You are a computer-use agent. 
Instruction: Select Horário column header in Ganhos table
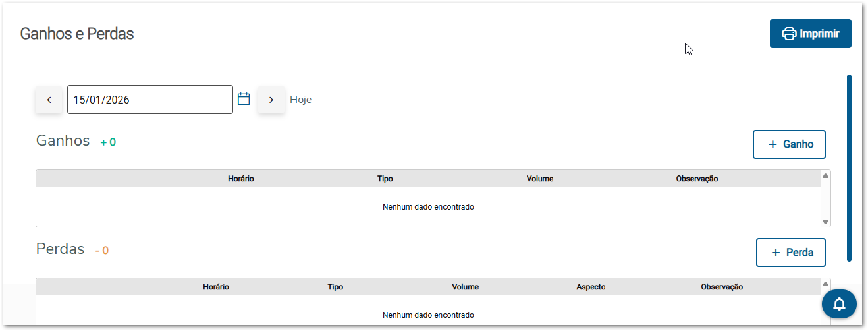[241, 179]
